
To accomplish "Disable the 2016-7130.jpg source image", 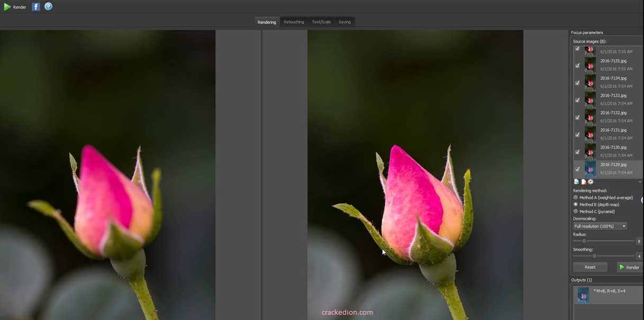I will pos(577,152).
